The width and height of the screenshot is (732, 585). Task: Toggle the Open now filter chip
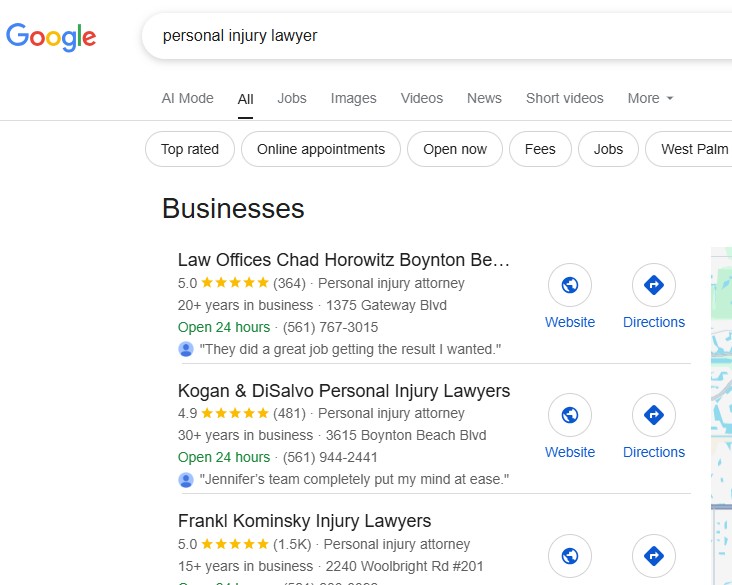click(x=455, y=149)
